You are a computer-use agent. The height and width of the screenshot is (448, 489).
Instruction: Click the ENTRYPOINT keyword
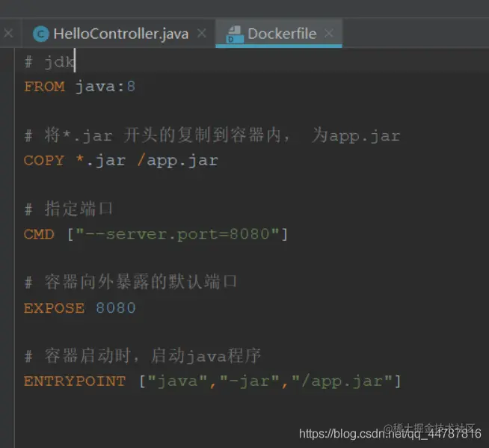75,381
